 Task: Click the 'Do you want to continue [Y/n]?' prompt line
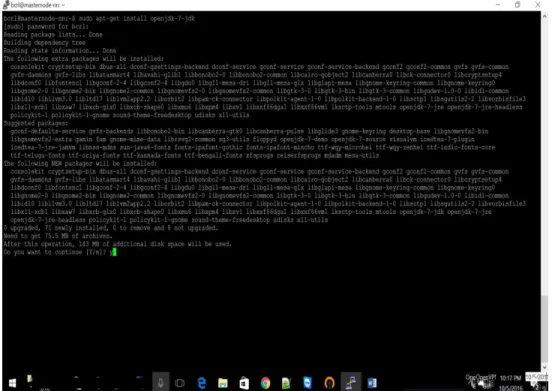(59, 252)
